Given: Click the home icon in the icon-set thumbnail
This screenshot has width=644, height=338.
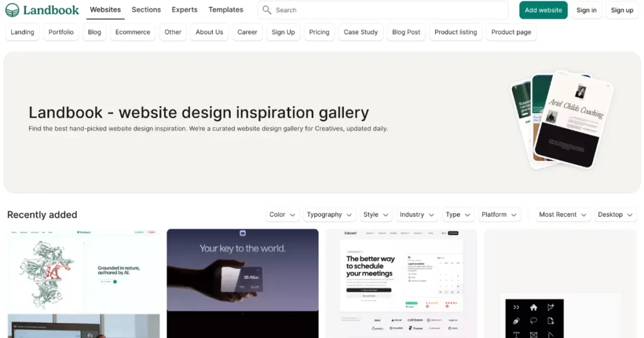Looking at the screenshot, I should (x=533, y=307).
